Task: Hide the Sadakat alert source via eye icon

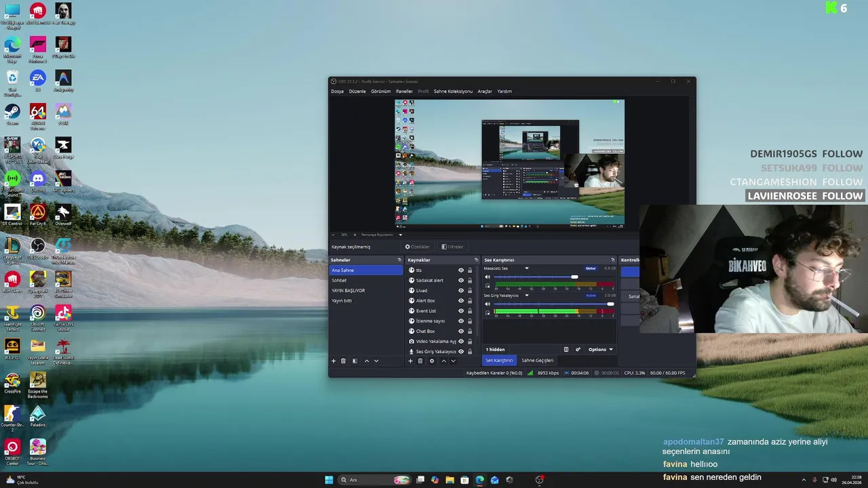Action: (461, 280)
